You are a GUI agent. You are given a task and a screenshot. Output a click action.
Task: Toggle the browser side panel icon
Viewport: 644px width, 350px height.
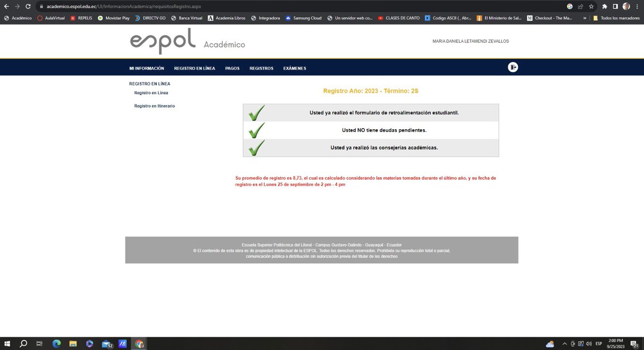[616, 6]
